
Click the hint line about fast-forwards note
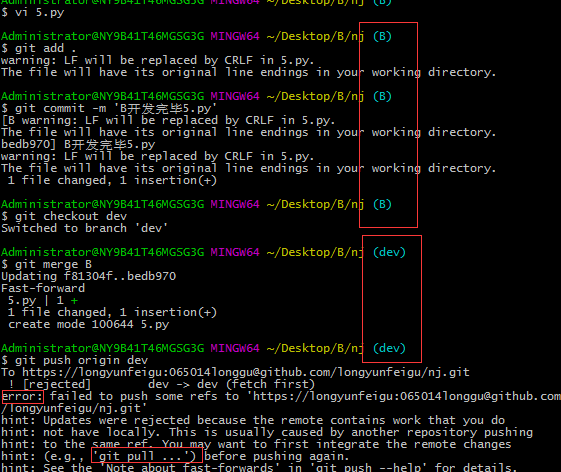[259, 467]
